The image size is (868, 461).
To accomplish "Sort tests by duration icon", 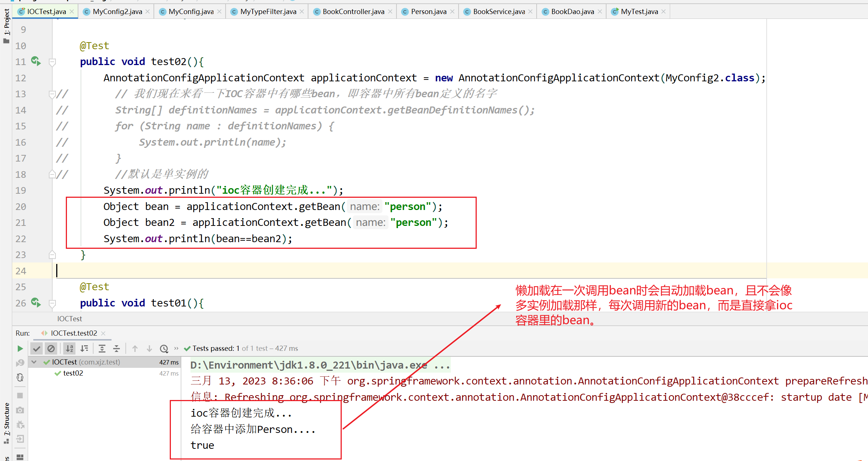I will [84, 349].
